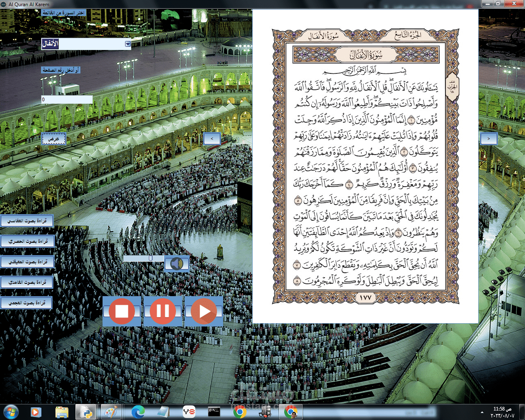Open the media player taskbar icon

point(36,412)
